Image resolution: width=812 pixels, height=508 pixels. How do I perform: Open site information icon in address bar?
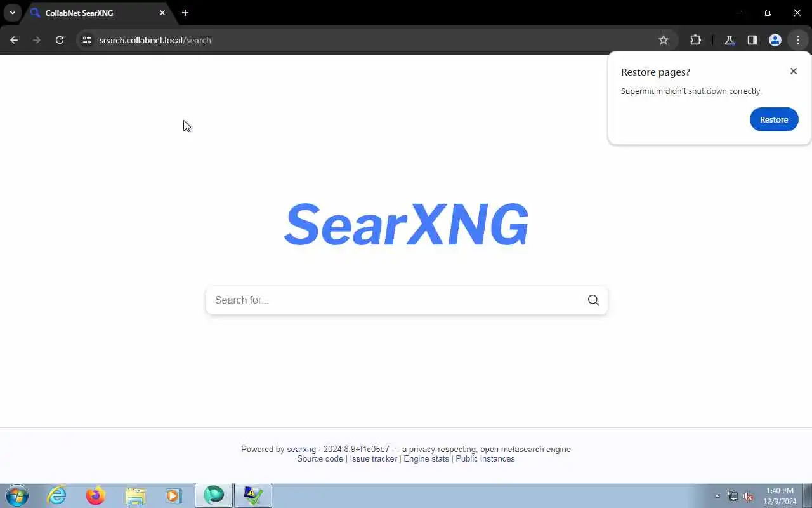pyautogui.click(x=87, y=40)
